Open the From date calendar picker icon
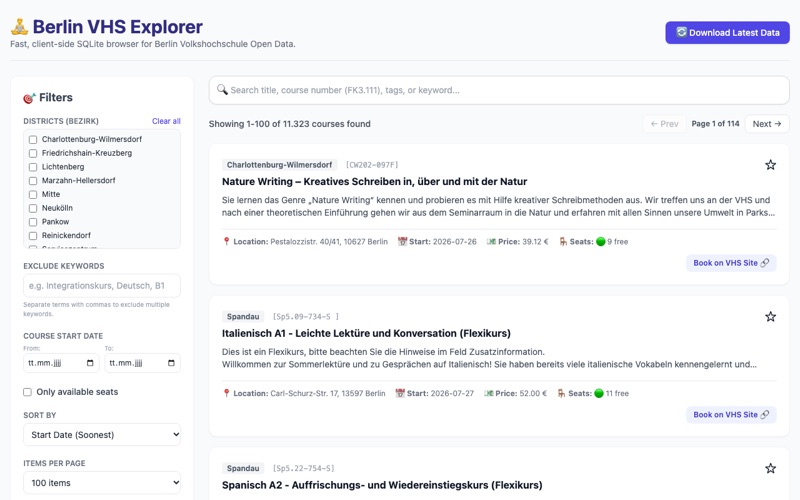 pyautogui.click(x=90, y=363)
